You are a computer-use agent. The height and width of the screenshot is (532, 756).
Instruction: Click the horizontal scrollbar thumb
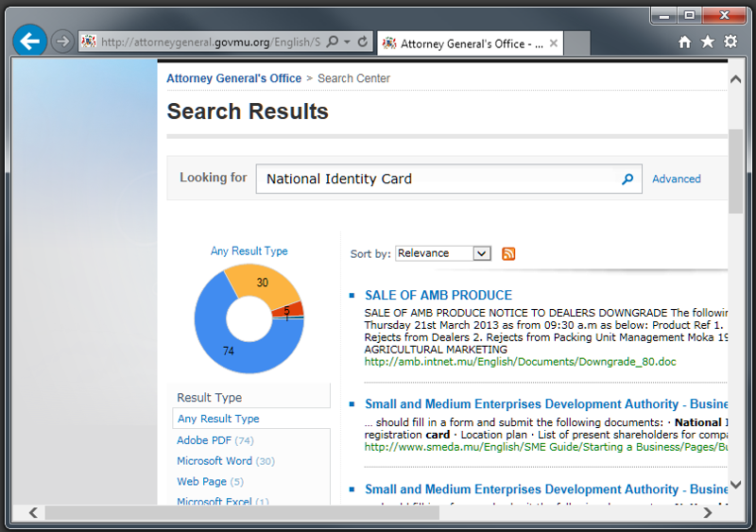(x=242, y=512)
